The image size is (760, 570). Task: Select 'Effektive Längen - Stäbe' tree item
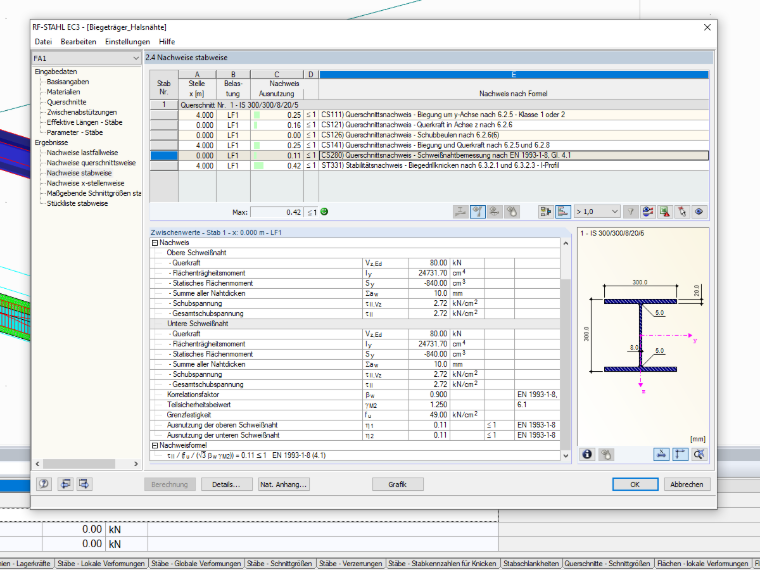(84, 123)
